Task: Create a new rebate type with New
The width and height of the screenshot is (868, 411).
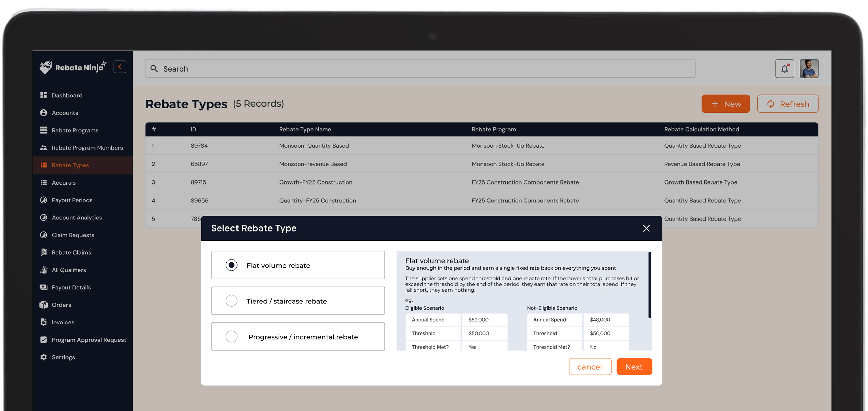Action: 725,104
